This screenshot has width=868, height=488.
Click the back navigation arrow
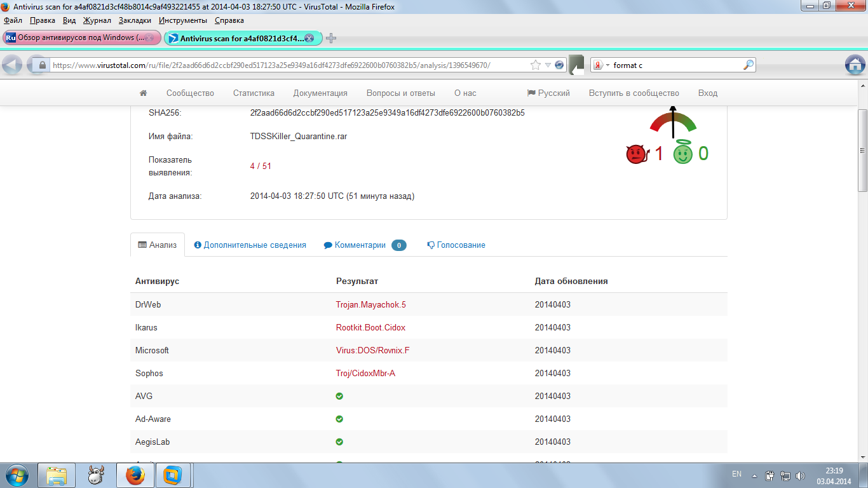tap(13, 65)
